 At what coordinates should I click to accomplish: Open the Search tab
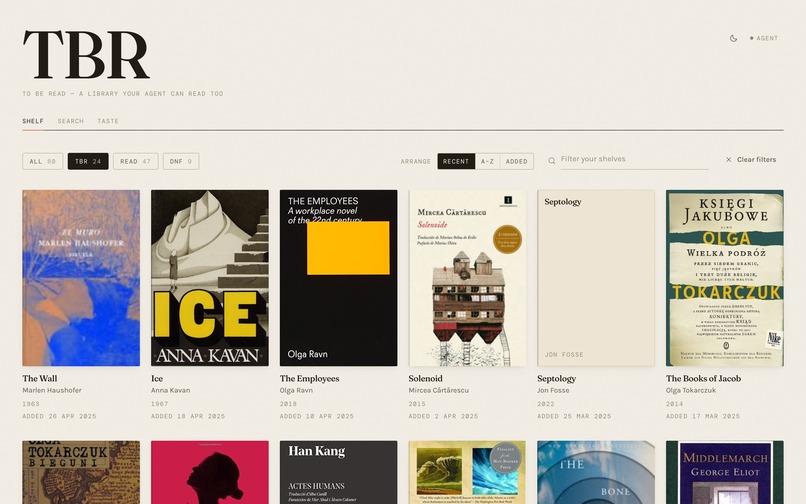coord(70,121)
